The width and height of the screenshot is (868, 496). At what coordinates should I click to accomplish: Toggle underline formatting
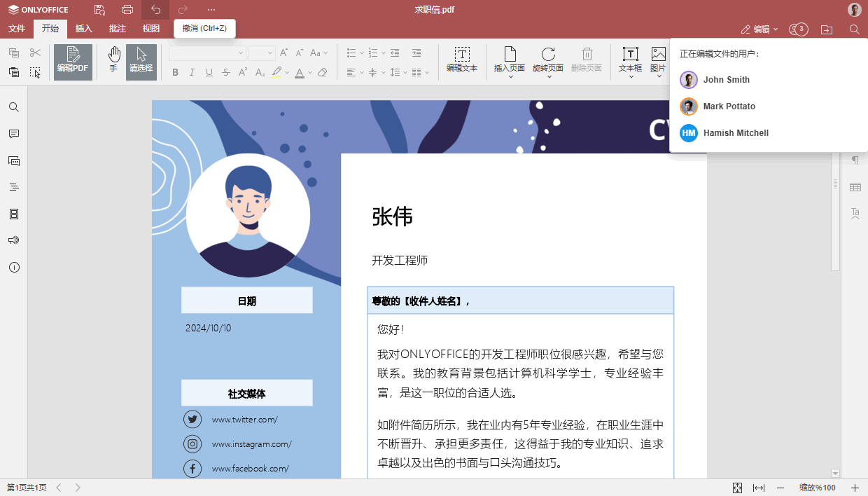point(208,72)
